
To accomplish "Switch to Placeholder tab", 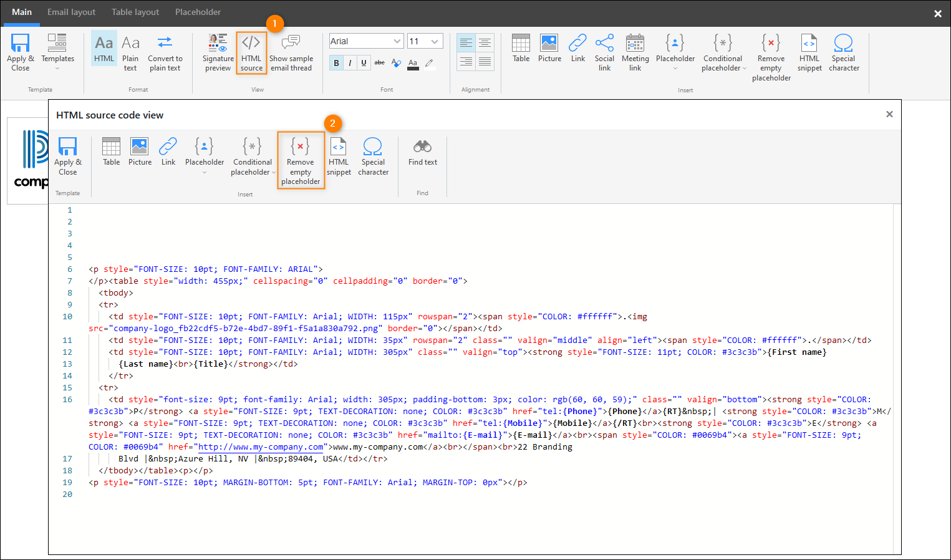I will tap(198, 12).
